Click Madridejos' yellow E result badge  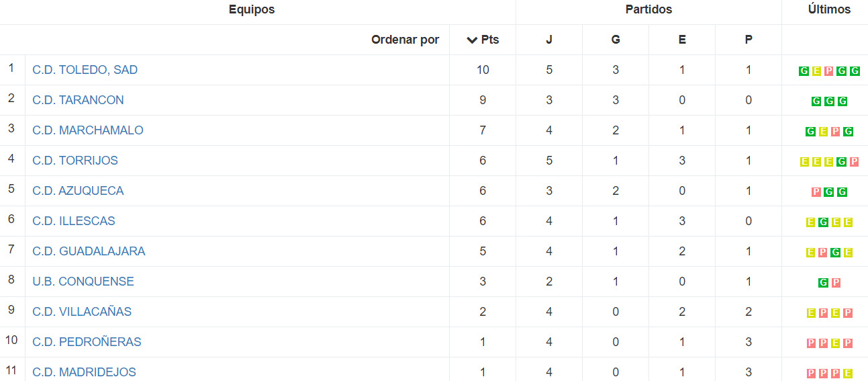pyautogui.click(x=848, y=374)
